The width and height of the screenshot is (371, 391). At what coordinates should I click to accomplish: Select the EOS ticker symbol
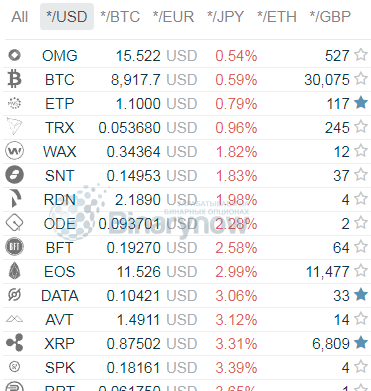[x=60, y=272]
